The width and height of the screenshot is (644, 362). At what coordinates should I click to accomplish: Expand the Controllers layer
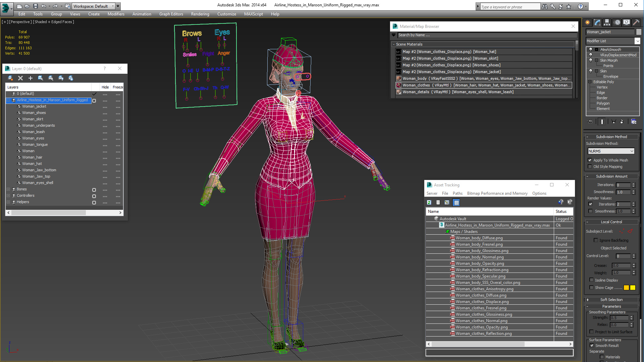coord(8,196)
